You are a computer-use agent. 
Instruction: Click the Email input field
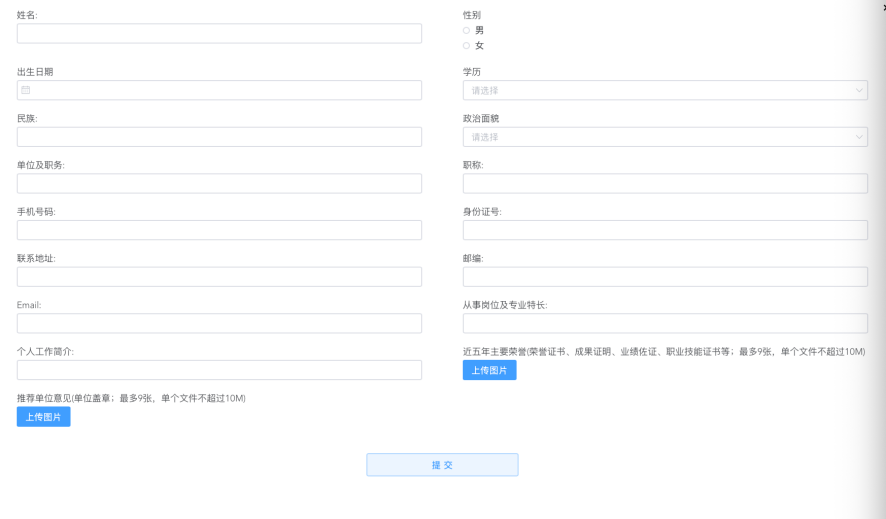coord(219,323)
